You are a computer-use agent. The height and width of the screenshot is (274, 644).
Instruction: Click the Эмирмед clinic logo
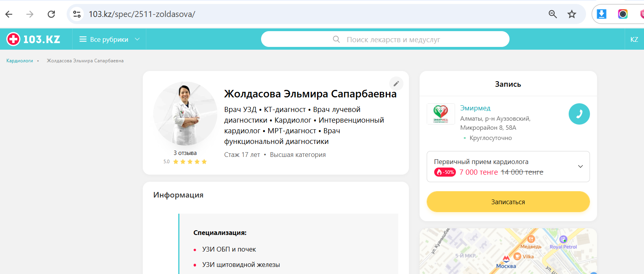441,114
